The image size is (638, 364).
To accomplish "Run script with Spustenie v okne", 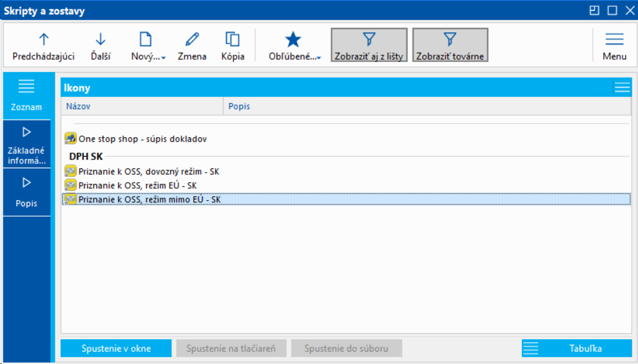I will [x=116, y=348].
